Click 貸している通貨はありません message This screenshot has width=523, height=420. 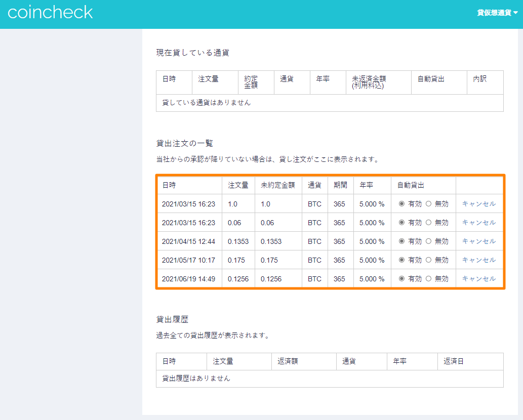coord(206,103)
